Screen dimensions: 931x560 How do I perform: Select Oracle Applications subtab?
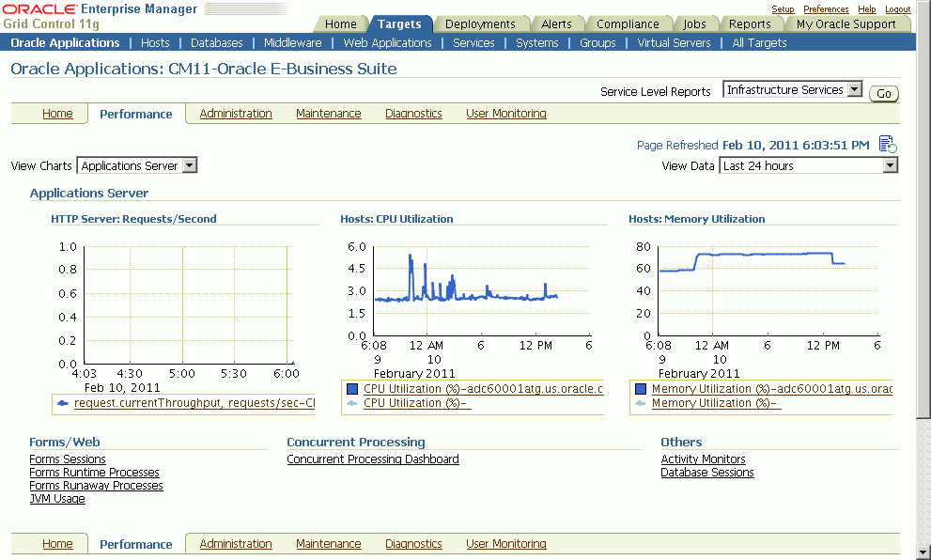pyautogui.click(x=66, y=43)
